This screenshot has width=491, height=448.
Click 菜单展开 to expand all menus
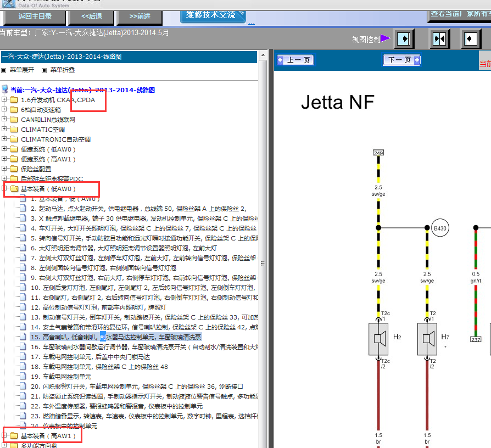click(x=21, y=70)
